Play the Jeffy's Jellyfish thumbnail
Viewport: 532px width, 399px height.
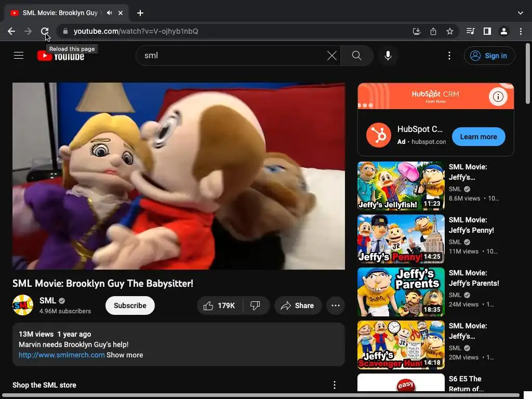point(401,185)
